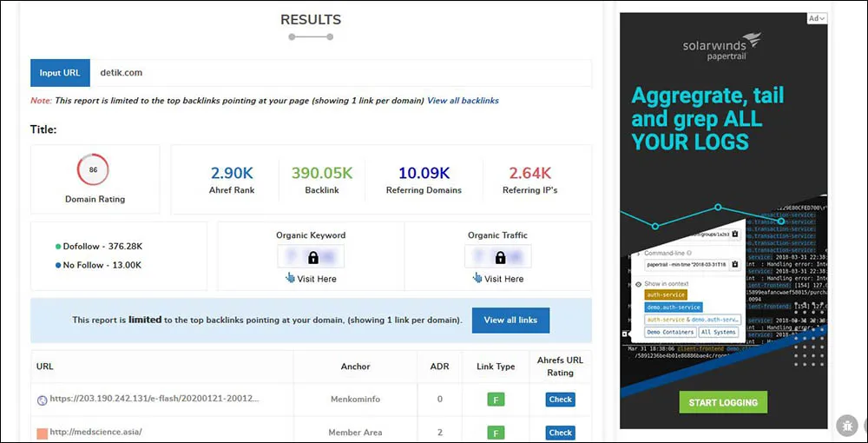Click the green F badge in Member Area row

pos(496,433)
